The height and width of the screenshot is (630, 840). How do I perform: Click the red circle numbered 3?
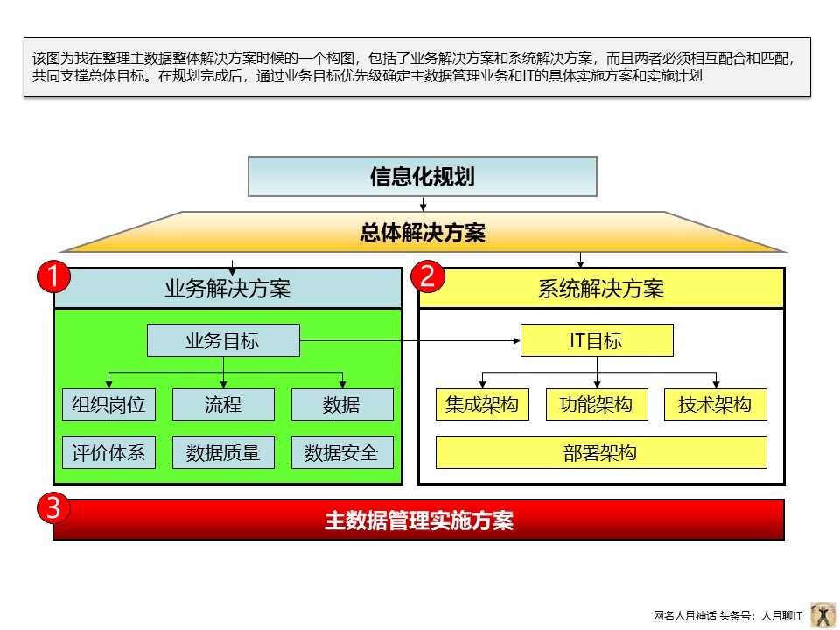pyautogui.click(x=52, y=507)
